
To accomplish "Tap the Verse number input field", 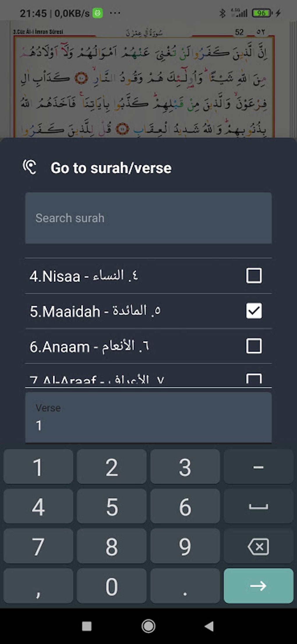I will pyautogui.click(x=148, y=418).
